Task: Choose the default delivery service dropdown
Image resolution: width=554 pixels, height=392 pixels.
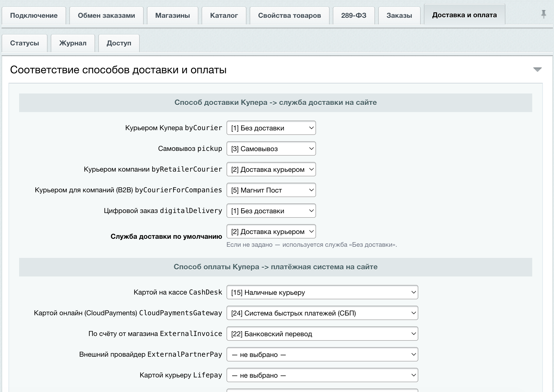Action: click(x=271, y=231)
